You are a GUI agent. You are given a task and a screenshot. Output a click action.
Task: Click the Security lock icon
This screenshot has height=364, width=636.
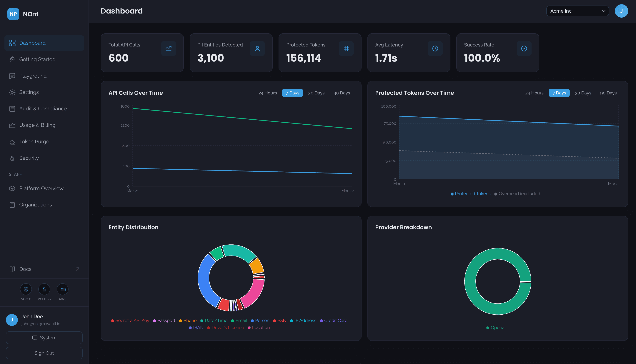pos(12,158)
